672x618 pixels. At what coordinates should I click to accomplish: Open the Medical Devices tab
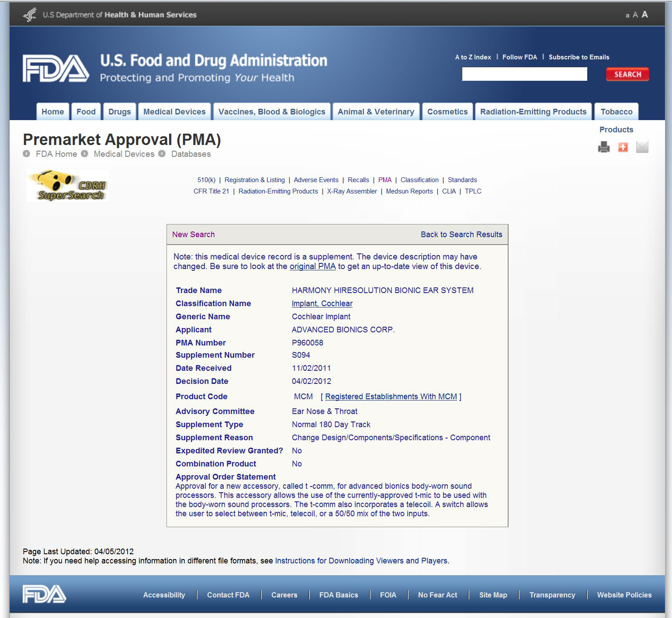(x=174, y=112)
